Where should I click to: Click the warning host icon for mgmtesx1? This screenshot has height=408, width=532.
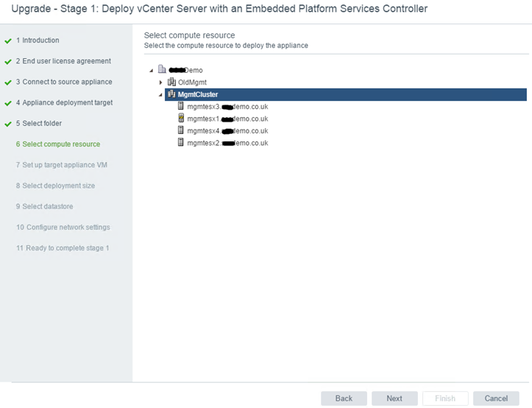tap(181, 119)
